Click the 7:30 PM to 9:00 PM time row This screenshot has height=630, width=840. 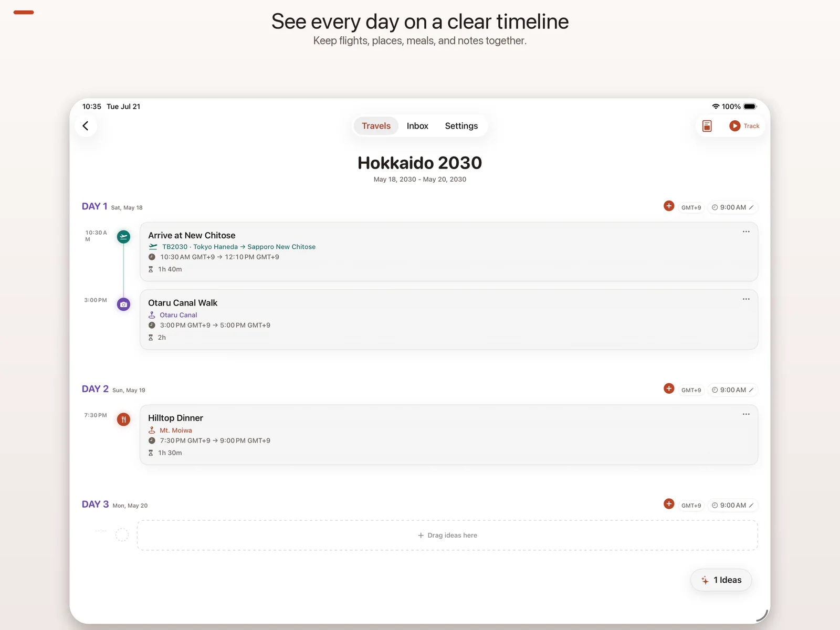[209, 440]
